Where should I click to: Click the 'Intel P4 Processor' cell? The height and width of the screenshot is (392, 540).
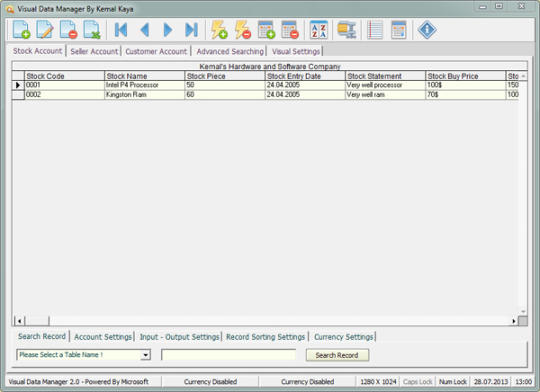[145, 85]
